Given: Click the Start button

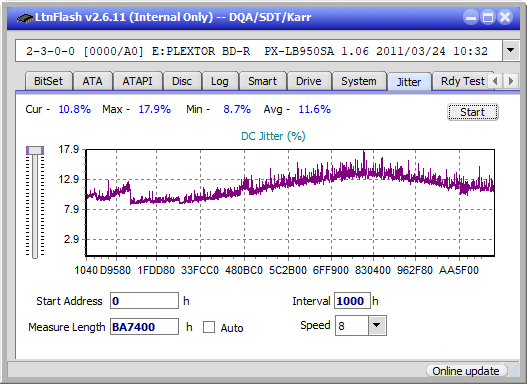Looking at the screenshot, I should click(473, 112).
